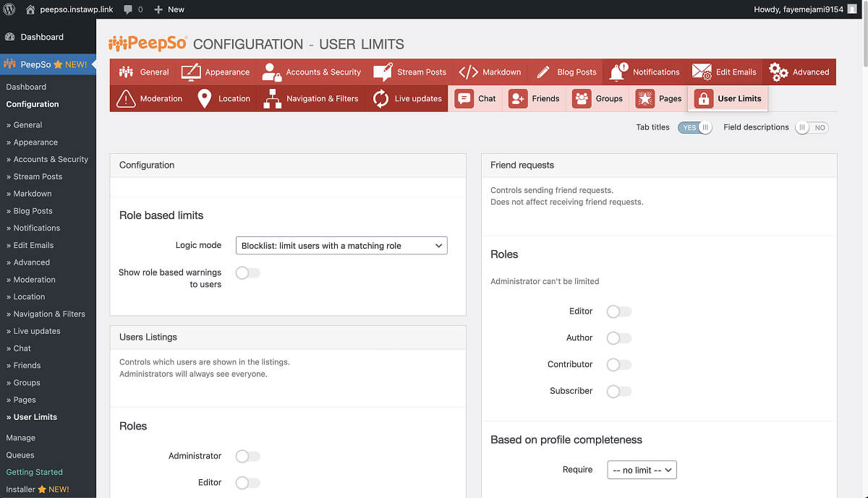Click the General people icon
This screenshot has height=498, width=868.
127,72
